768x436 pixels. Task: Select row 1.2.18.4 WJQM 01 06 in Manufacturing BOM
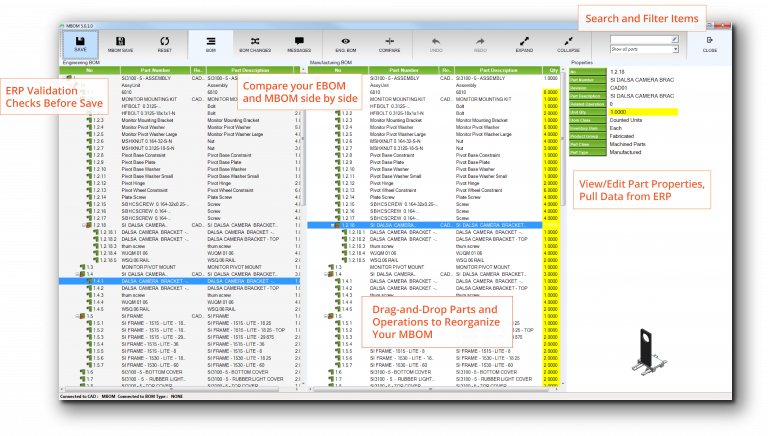tap(433, 253)
